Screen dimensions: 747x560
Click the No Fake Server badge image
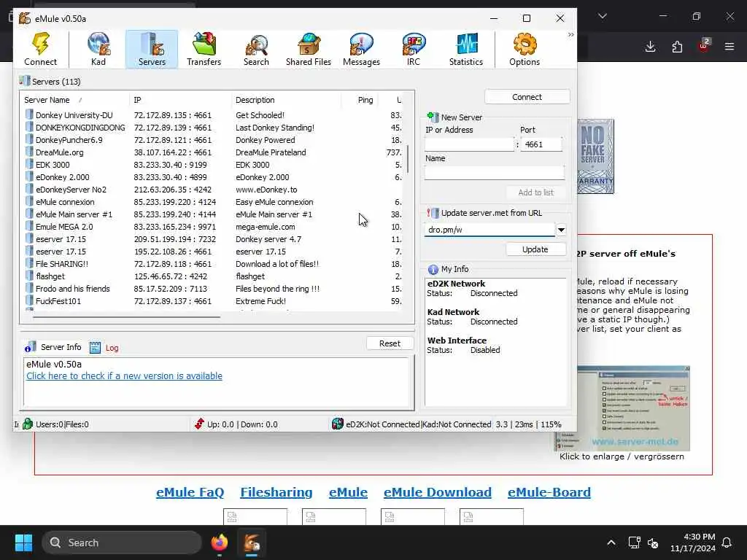click(595, 156)
